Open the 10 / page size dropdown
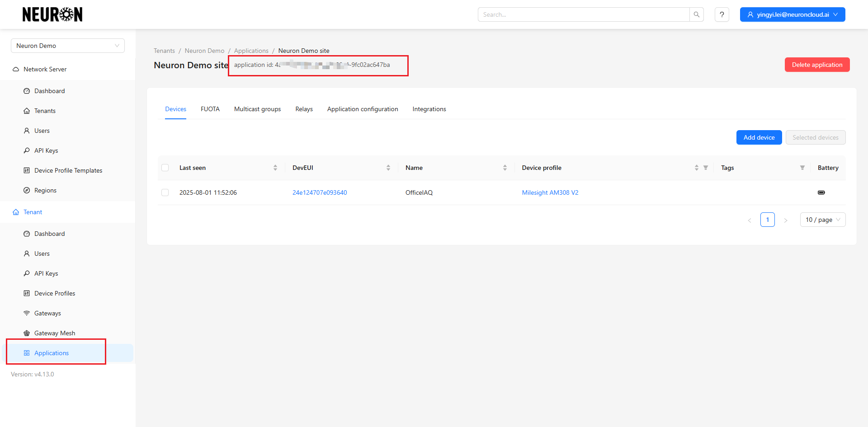Viewport: 868px width, 427px height. pyautogui.click(x=822, y=220)
